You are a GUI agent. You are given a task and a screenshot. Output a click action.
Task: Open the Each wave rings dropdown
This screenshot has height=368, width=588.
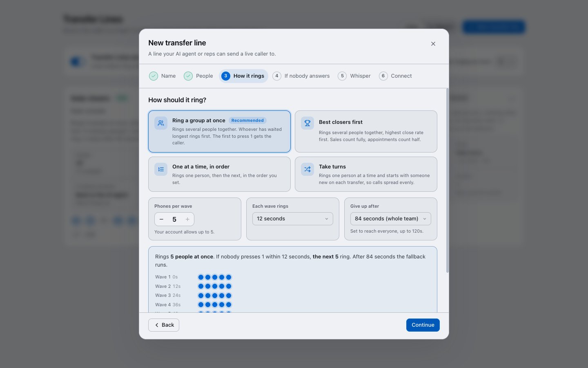tap(293, 219)
